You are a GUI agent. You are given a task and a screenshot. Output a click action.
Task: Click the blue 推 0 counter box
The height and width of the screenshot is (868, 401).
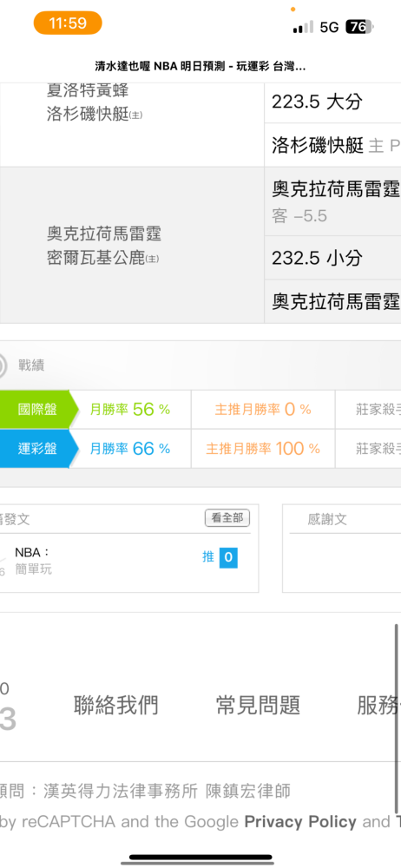(228, 557)
